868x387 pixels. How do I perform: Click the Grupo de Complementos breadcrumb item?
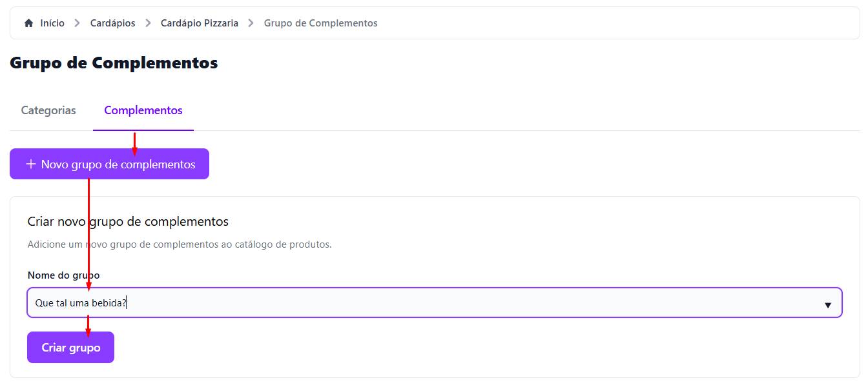click(321, 23)
